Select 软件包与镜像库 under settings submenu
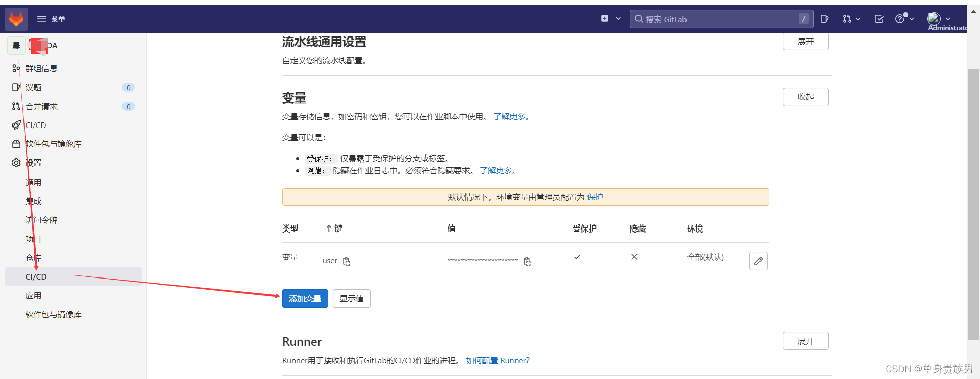Image resolution: width=980 pixels, height=379 pixels. pyautogui.click(x=54, y=314)
